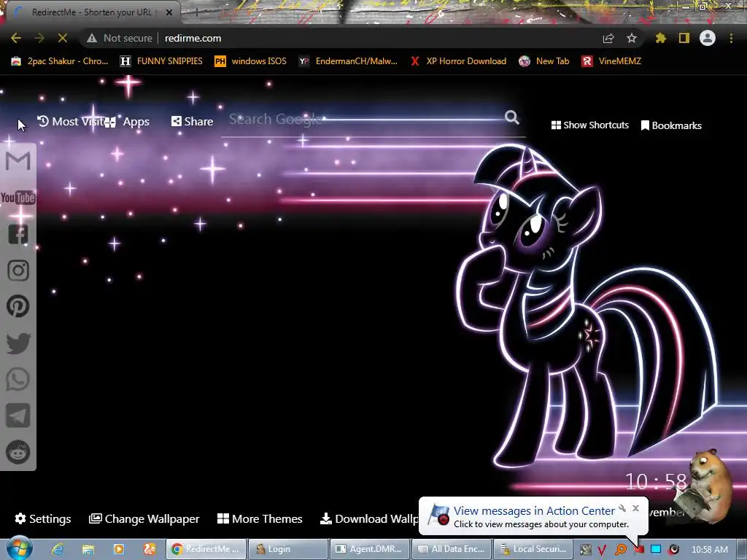Launch Internet Explorer from the taskbar
The width and height of the screenshot is (747, 560).
(58, 549)
